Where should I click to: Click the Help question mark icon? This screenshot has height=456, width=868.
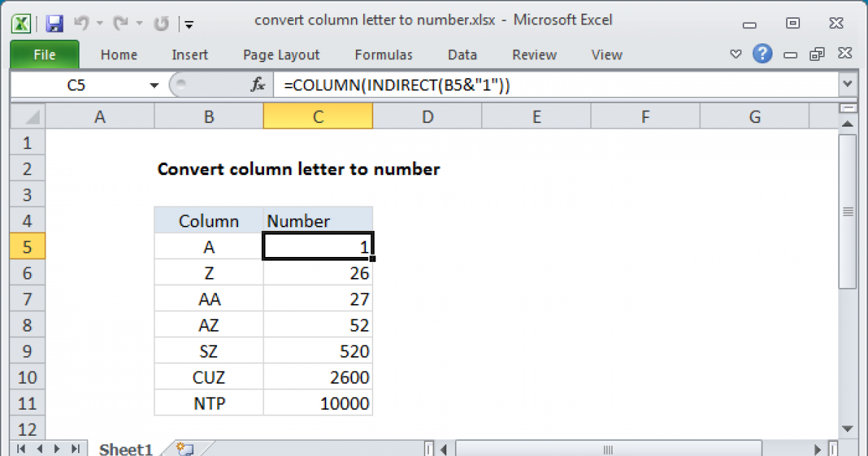(x=762, y=54)
